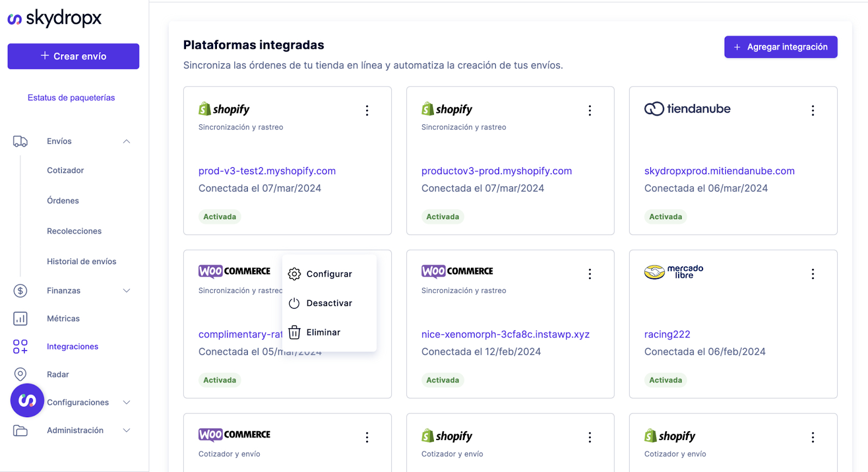Viewport: 868px width, 472px height.
Task: Click Finanzas label in sidebar
Action: (x=63, y=291)
